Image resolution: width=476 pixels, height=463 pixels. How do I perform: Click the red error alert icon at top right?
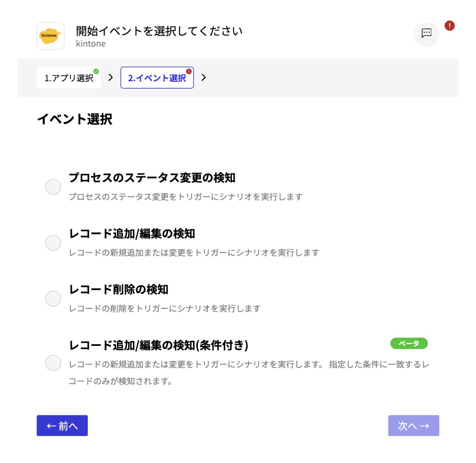point(449,26)
